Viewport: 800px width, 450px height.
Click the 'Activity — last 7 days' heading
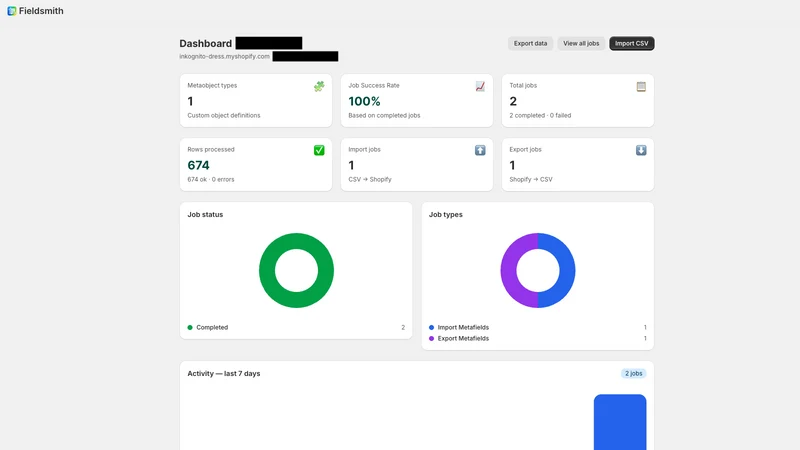[x=223, y=373]
